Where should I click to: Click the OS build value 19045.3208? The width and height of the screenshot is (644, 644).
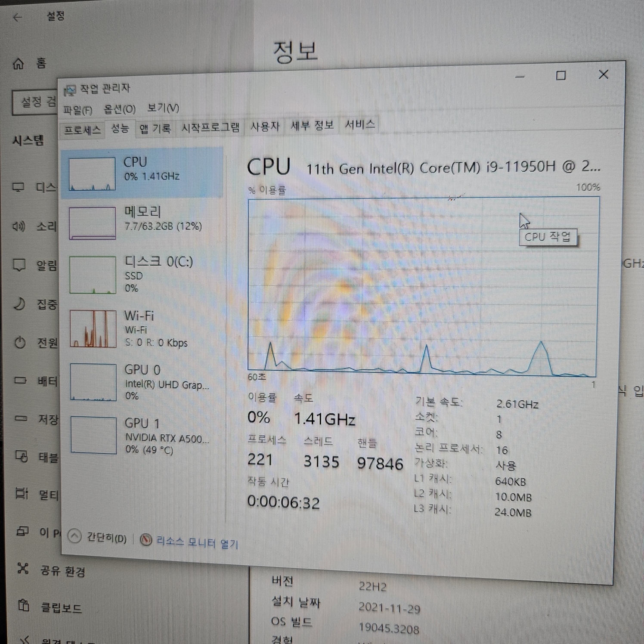[x=389, y=629]
